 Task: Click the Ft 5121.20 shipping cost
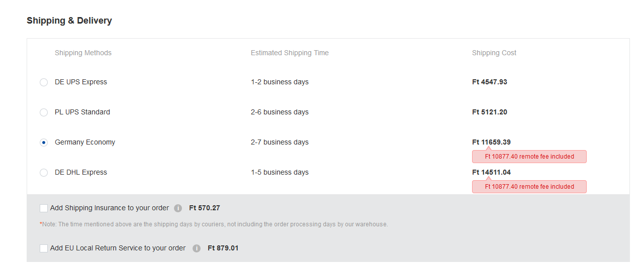(x=490, y=112)
